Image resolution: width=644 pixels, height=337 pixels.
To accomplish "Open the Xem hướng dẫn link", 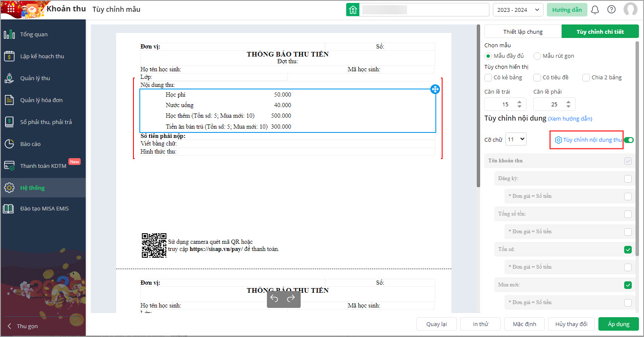I will 570,119.
